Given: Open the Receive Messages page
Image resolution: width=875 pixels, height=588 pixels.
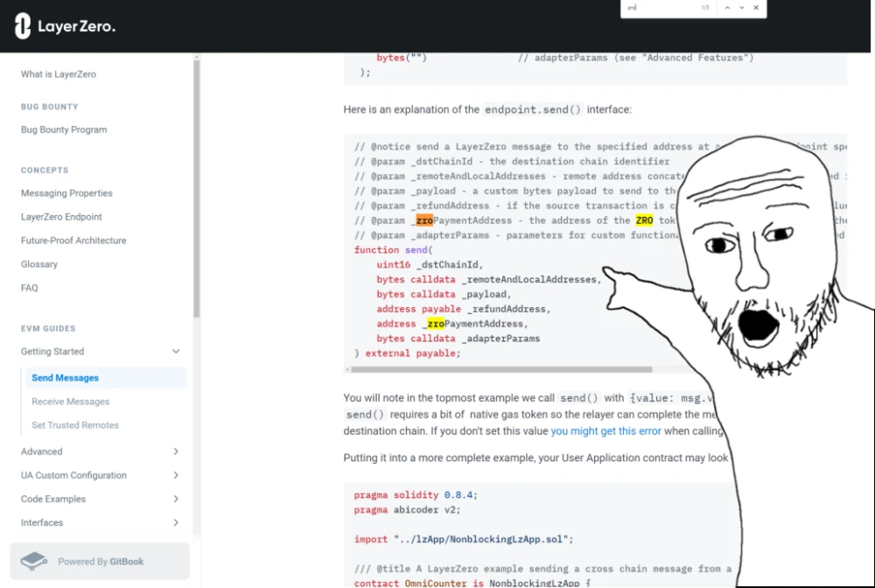Looking at the screenshot, I should point(70,402).
